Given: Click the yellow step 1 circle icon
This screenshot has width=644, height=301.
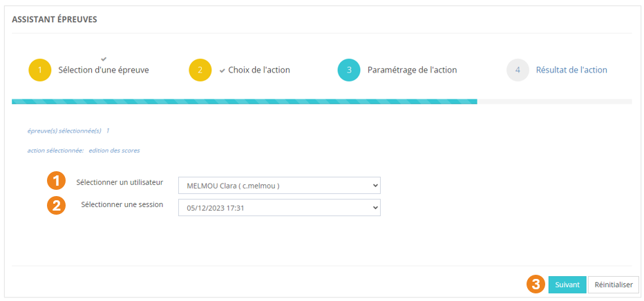Looking at the screenshot, I should tap(40, 70).
